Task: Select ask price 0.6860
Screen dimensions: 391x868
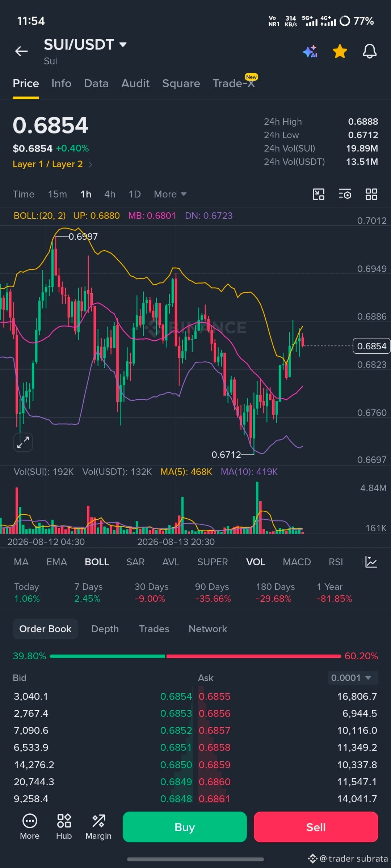Action: 214,782
